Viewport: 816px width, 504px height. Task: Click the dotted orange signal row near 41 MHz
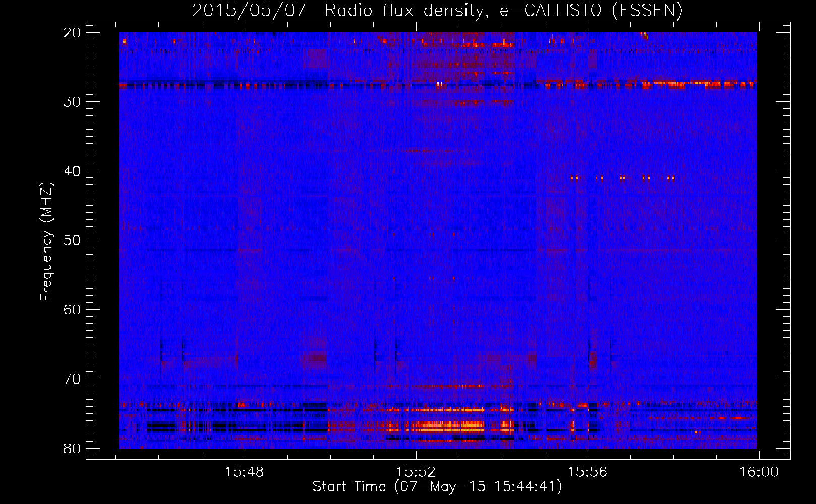click(622, 178)
